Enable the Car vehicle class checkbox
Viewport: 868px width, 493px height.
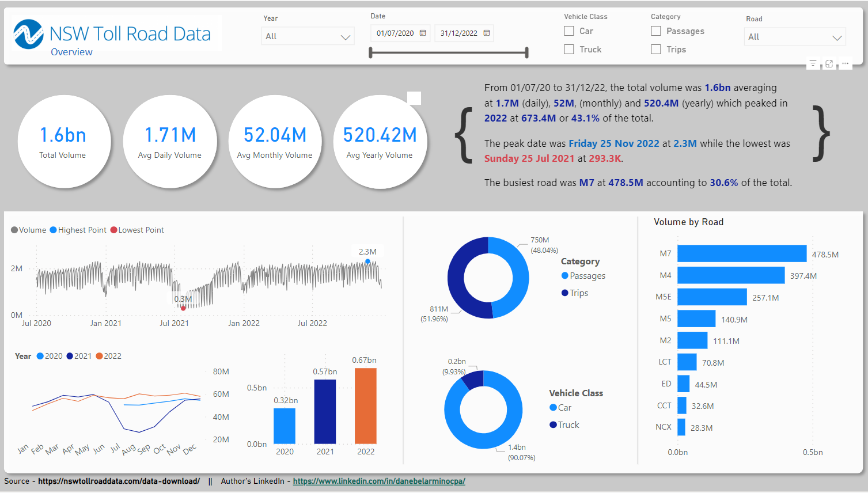coord(569,31)
